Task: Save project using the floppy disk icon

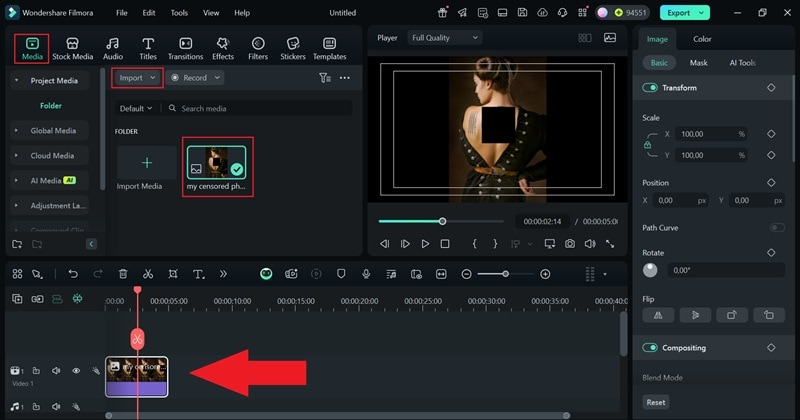Action: click(x=522, y=13)
